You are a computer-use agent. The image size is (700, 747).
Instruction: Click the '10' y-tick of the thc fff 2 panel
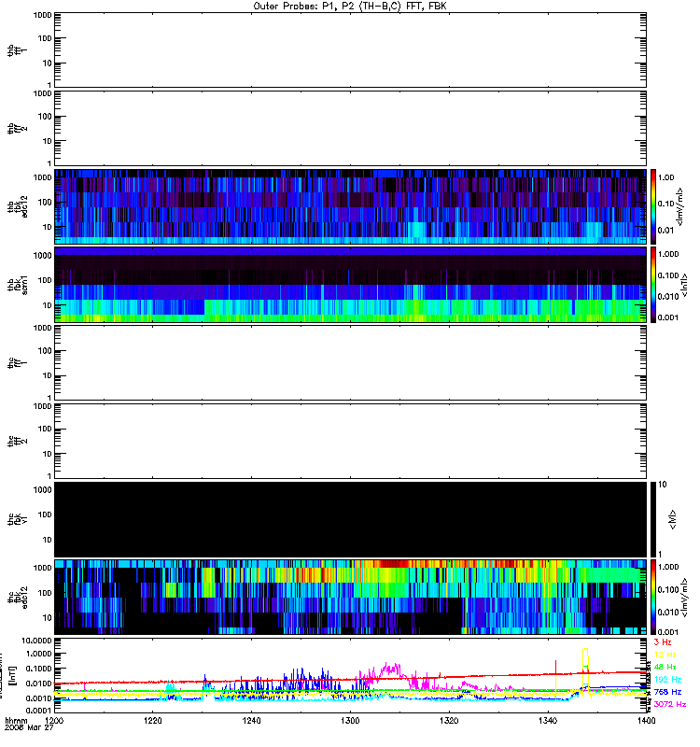click(47, 454)
